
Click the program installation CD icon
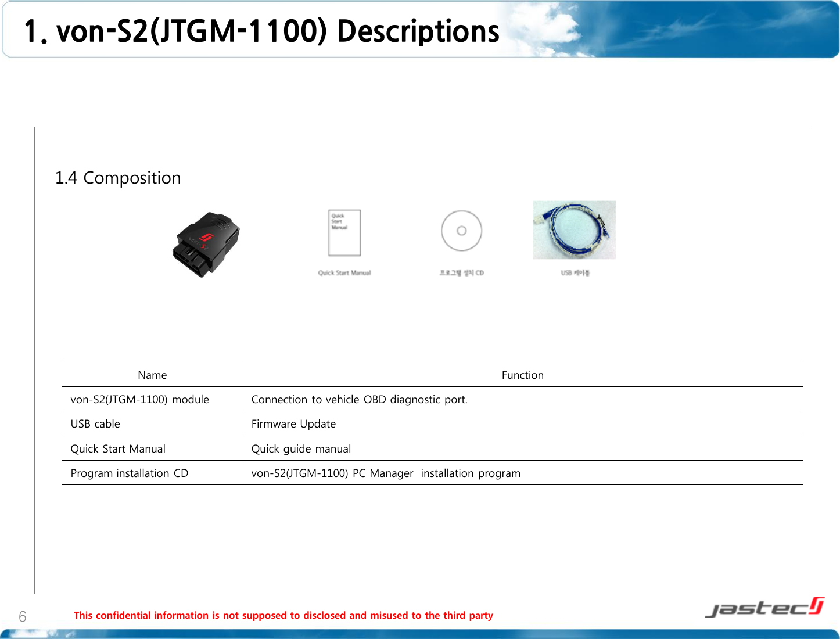click(x=462, y=231)
